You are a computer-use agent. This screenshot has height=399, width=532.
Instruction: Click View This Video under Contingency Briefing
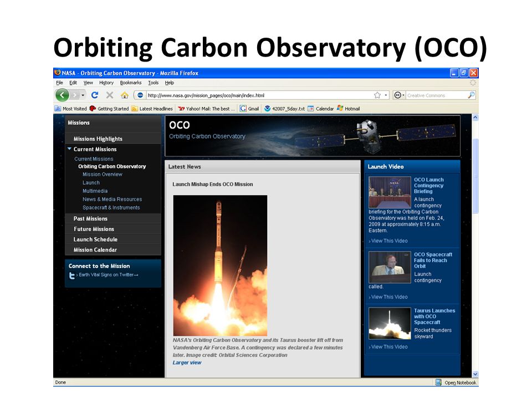coord(389,241)
